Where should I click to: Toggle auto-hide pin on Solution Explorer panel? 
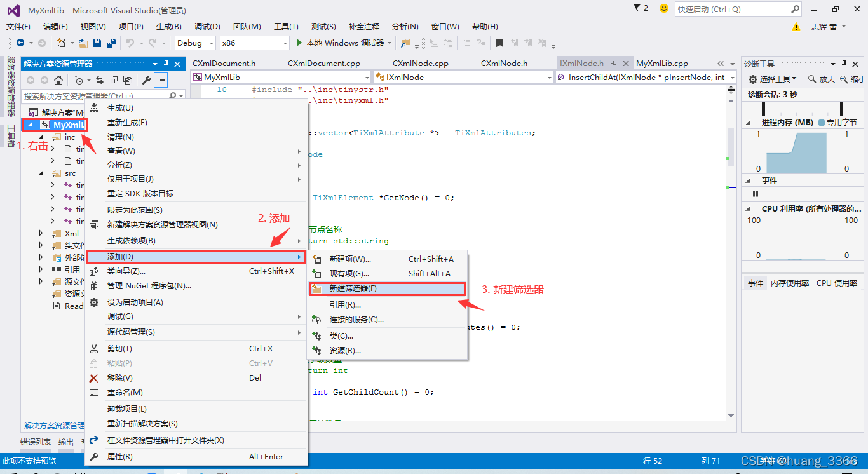166,64
